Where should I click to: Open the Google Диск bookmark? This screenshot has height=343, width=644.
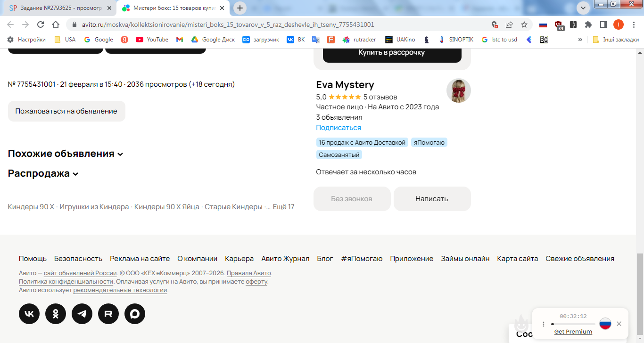click(x=213, y=40)
